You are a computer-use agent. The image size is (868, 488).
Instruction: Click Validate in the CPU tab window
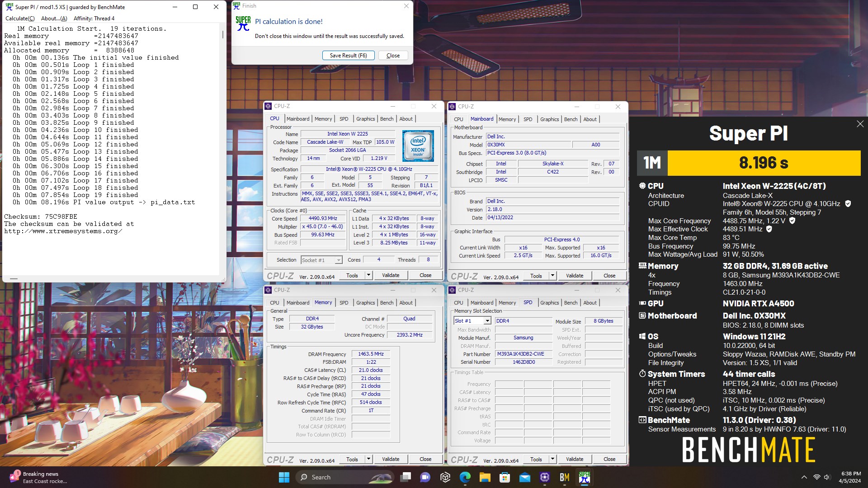click(x=391, y=275)
